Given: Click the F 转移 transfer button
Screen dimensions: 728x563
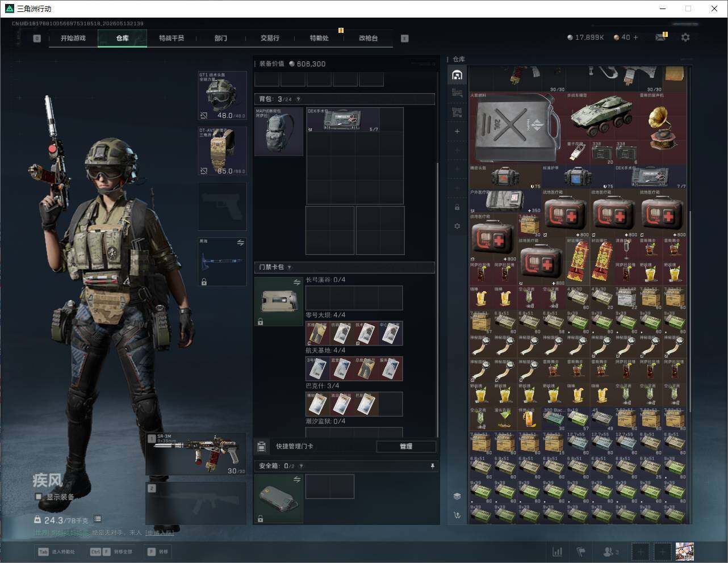Looking at the screenshot, I should pyautogui.click(x=158, y=552).
